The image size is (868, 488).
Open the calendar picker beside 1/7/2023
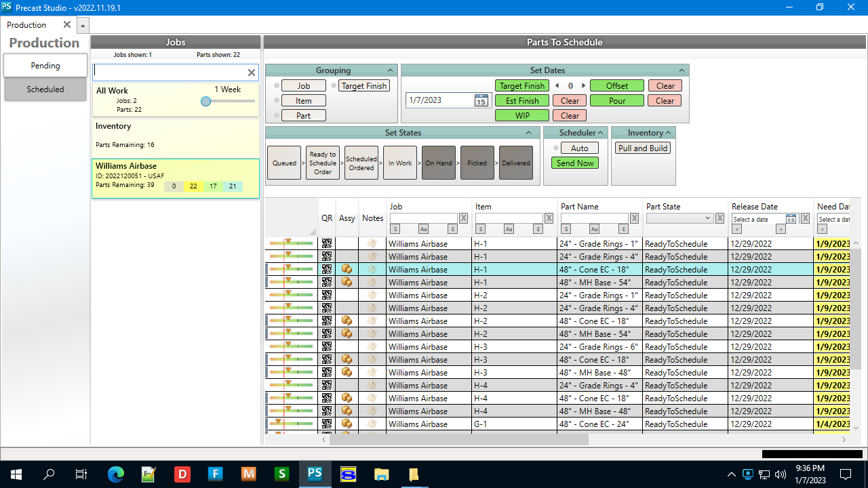[481, 100]
